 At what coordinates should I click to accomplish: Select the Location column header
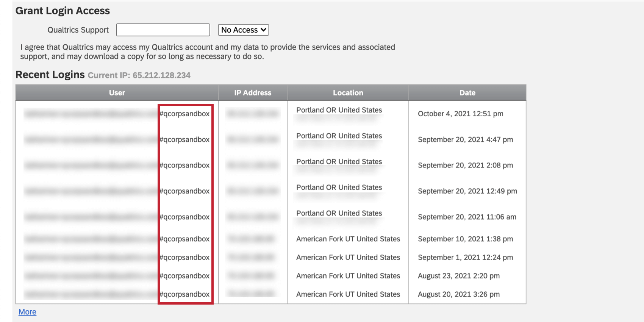pos(348,92)
